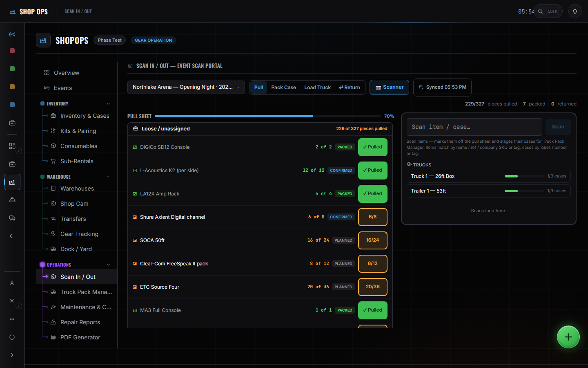Click the PDF Generator printer icon

(53, 337)
